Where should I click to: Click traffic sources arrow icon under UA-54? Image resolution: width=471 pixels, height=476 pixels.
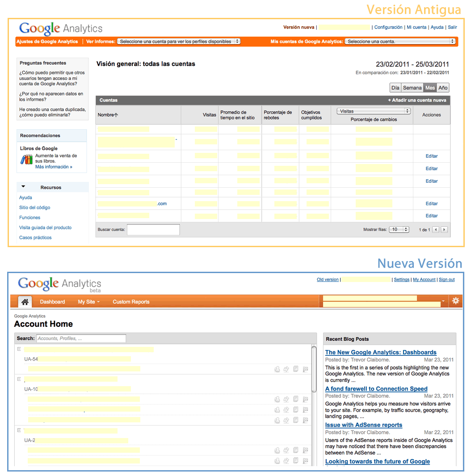286,369
